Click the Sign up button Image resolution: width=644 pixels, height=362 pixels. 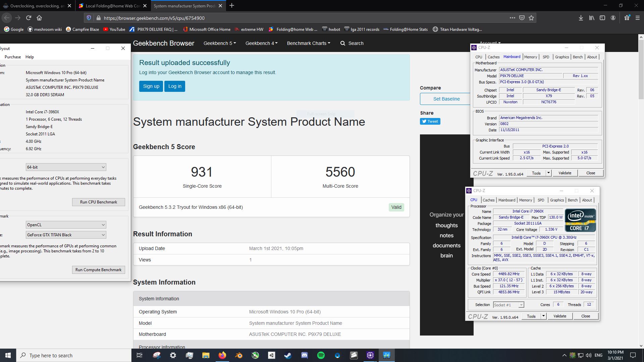click(x=151, y=86)
